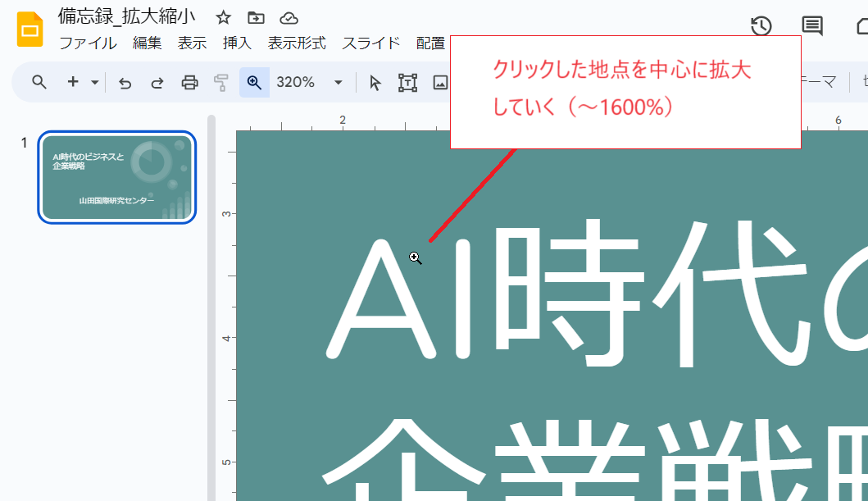This screenshot has width=868, height=501.
Task: Select the text box tool
Action: pos(407,83)
